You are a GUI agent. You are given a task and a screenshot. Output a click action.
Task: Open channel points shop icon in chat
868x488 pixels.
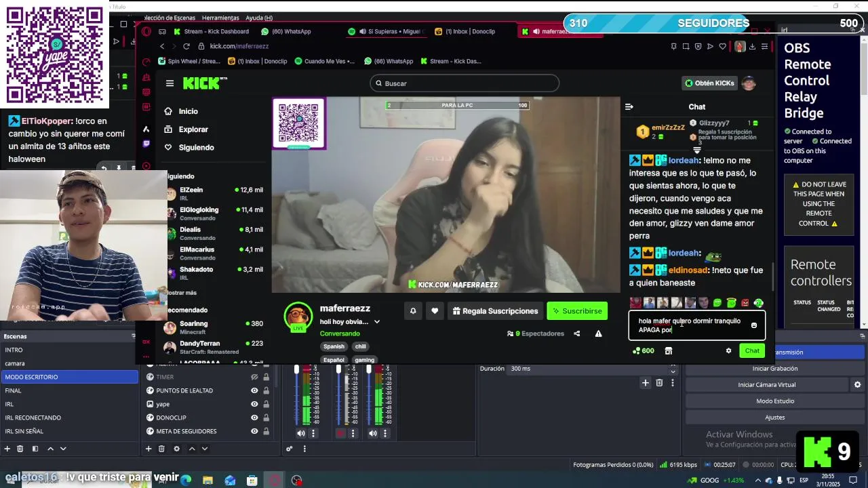click(x=668, y=351)
